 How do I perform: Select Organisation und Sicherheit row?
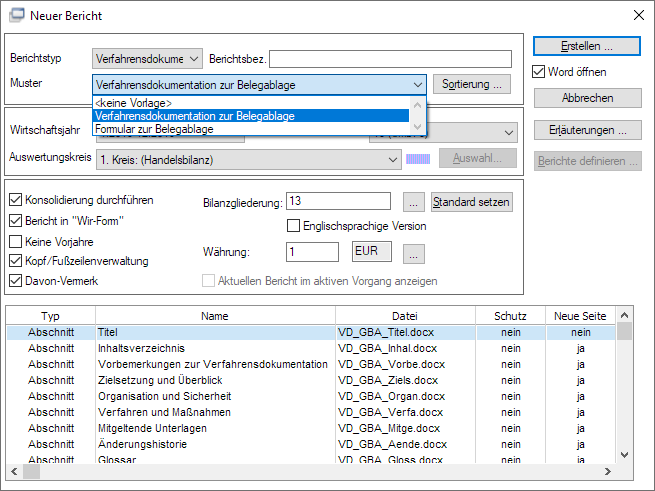[x=311, y=396]
